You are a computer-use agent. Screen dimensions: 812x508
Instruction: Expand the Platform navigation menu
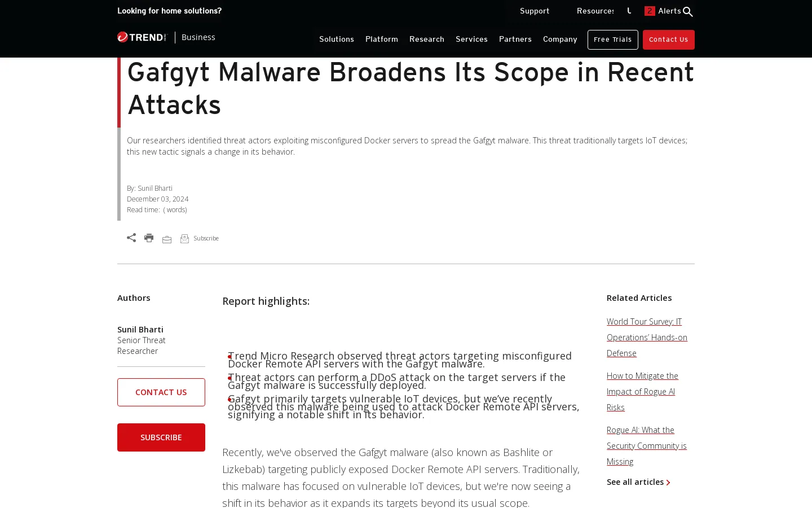(382, 40)
